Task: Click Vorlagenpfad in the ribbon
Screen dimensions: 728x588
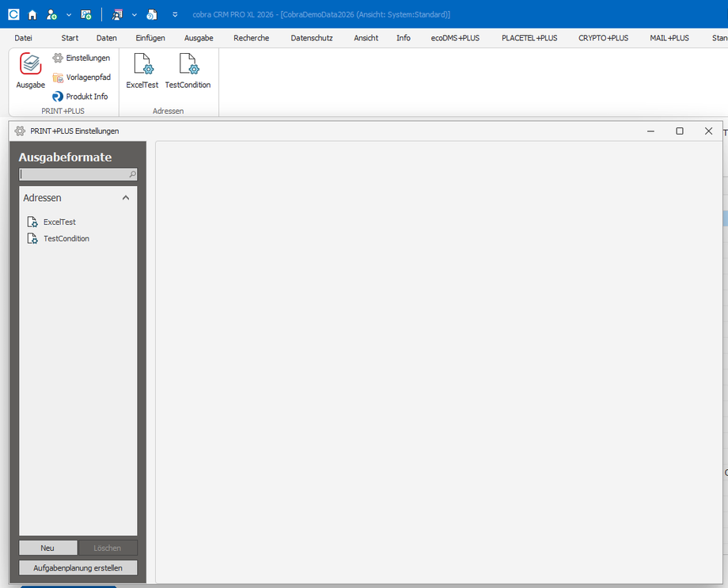Action: pos(82,77)
